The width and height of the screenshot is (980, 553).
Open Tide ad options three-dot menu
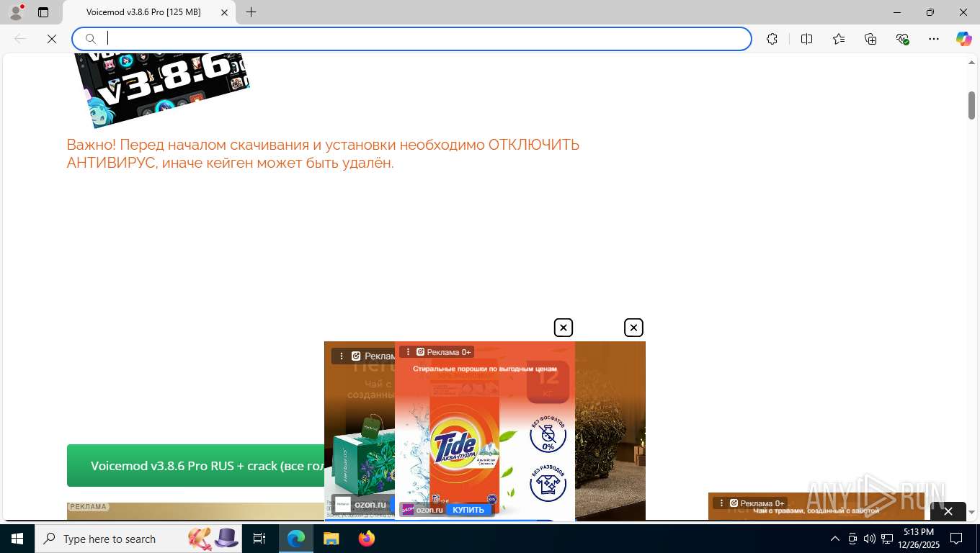408,352
